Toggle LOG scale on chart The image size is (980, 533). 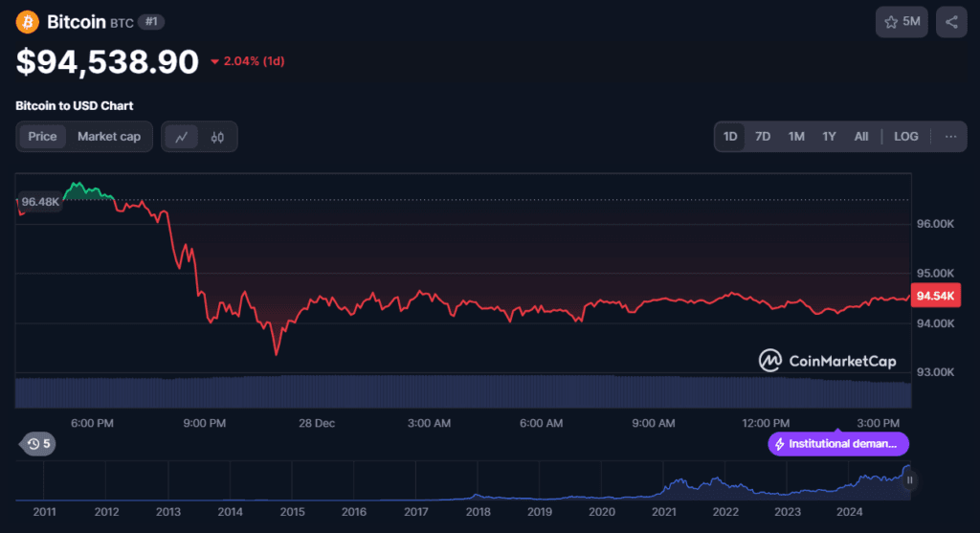[905, 136]
